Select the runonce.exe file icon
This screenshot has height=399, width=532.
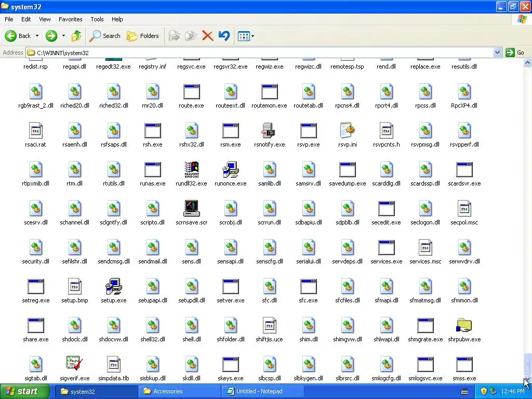coord(230,169)
